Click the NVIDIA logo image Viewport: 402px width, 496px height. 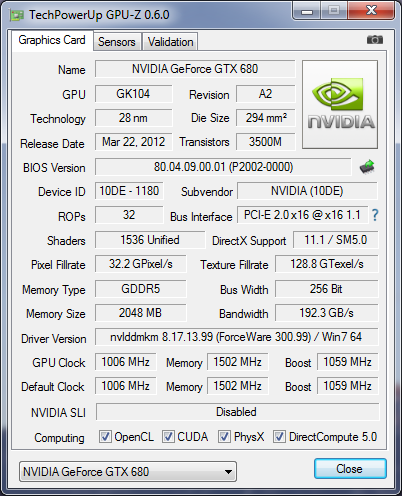pos(340,104)
